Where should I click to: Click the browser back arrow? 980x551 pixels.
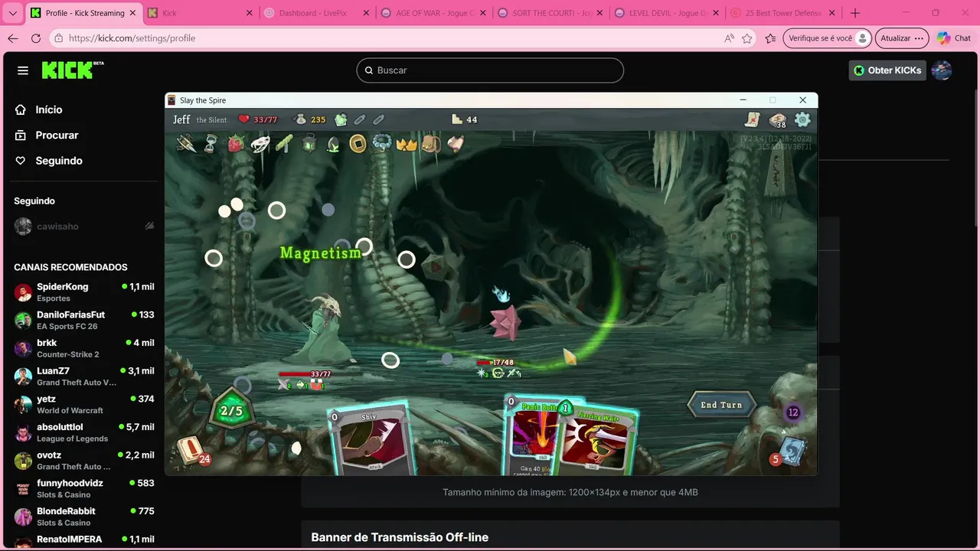click(x=13, y=38)
